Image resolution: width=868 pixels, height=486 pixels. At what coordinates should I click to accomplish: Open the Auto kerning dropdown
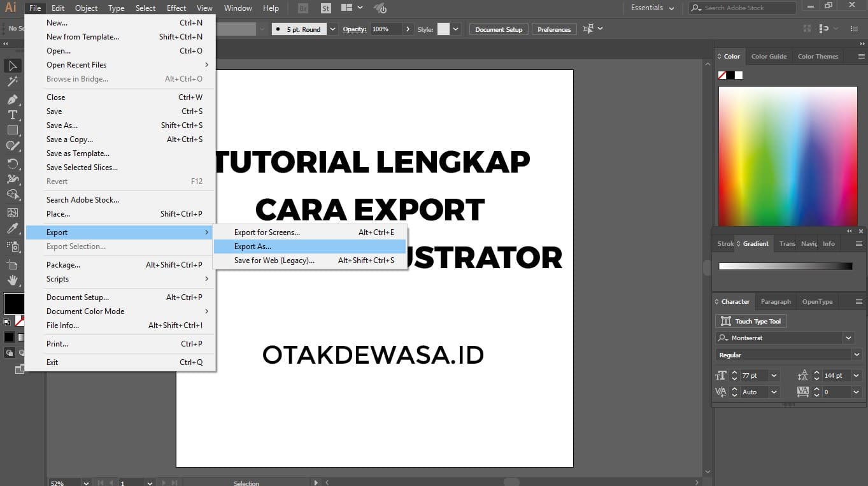(x=774, y=392)
